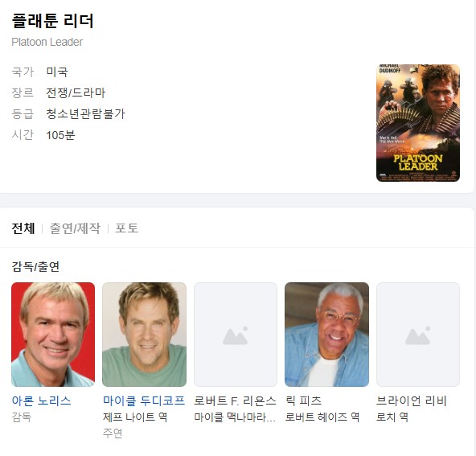The image size is (476, 456).
Task: Open the Platoon Leader movie poster
Action: [418, 123]
